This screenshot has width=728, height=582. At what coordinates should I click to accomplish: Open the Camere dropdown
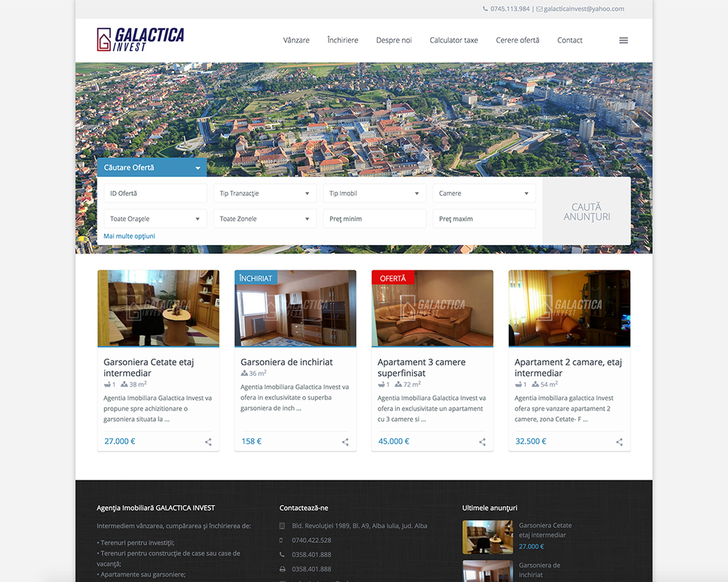(484, 193)
